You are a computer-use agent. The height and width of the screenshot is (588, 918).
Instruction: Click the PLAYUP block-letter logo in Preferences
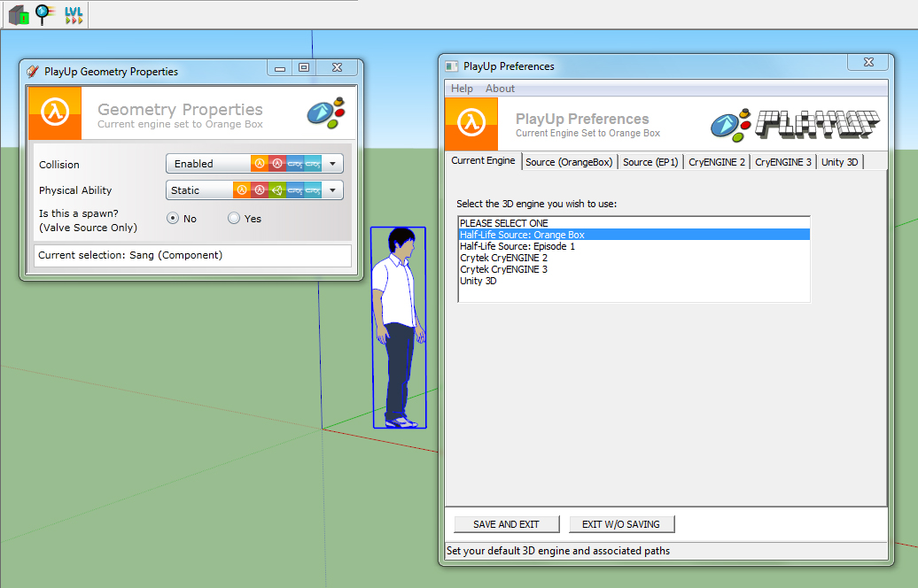coord(817,124)
